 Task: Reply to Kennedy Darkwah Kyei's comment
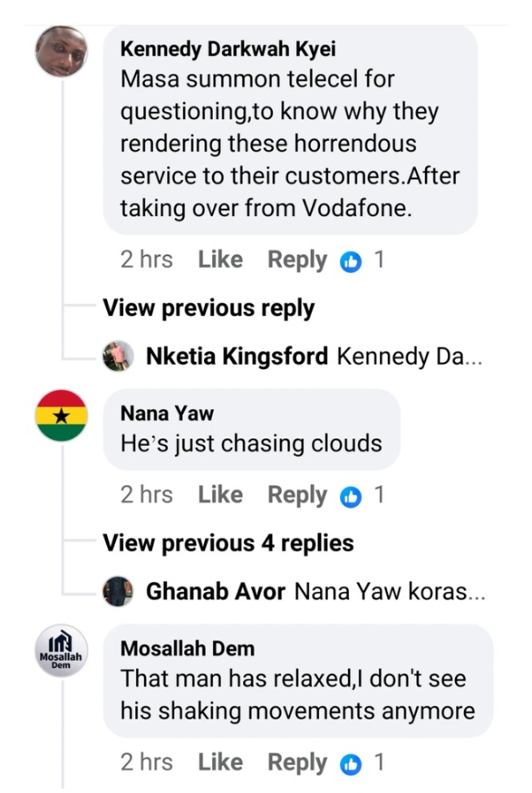(x=297, y=260)
